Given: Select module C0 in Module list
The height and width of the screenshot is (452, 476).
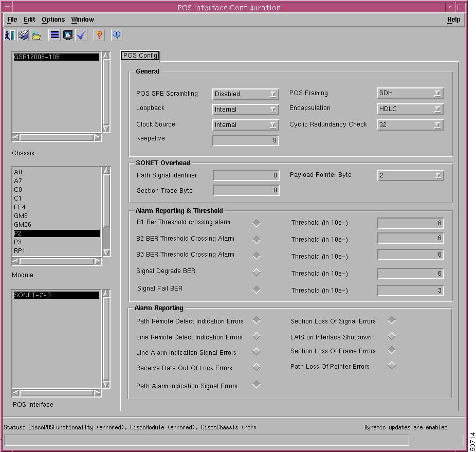Looking at the screenshot, I should pos(57,190).
